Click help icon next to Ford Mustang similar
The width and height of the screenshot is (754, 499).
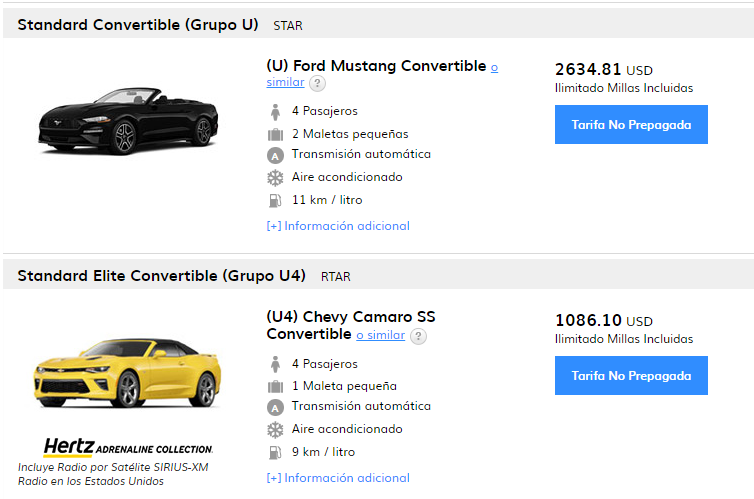click(x=317, y=83)
